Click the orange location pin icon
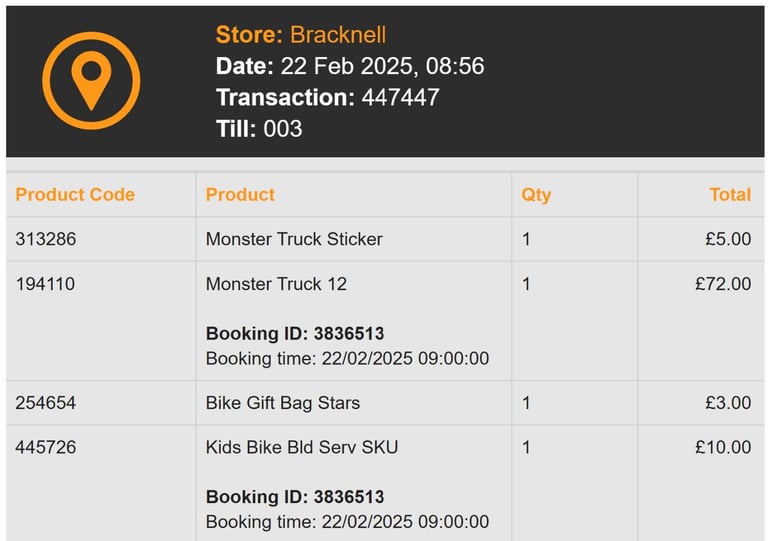This screenshot has width=768, height=541. point(91,81)
